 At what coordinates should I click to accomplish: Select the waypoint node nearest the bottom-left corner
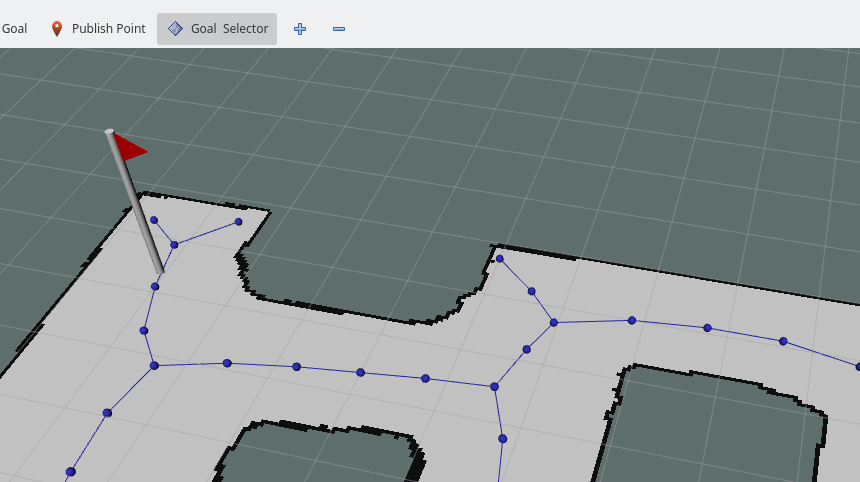point(70,471)
